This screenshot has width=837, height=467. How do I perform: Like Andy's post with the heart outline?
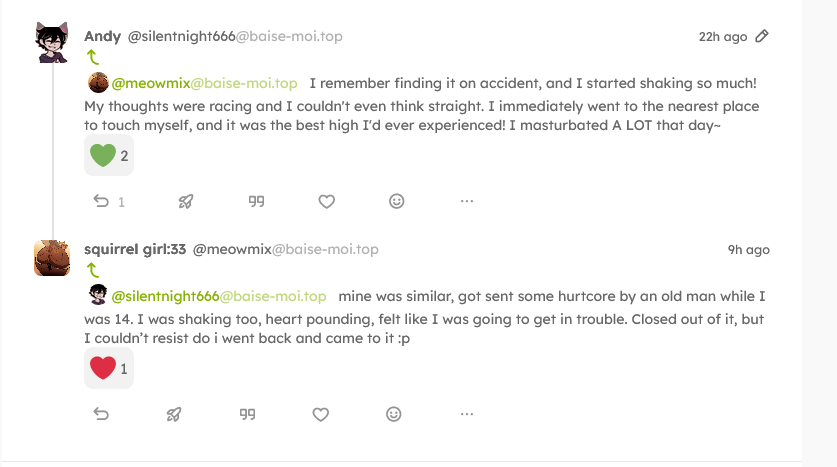click(326, 201)
